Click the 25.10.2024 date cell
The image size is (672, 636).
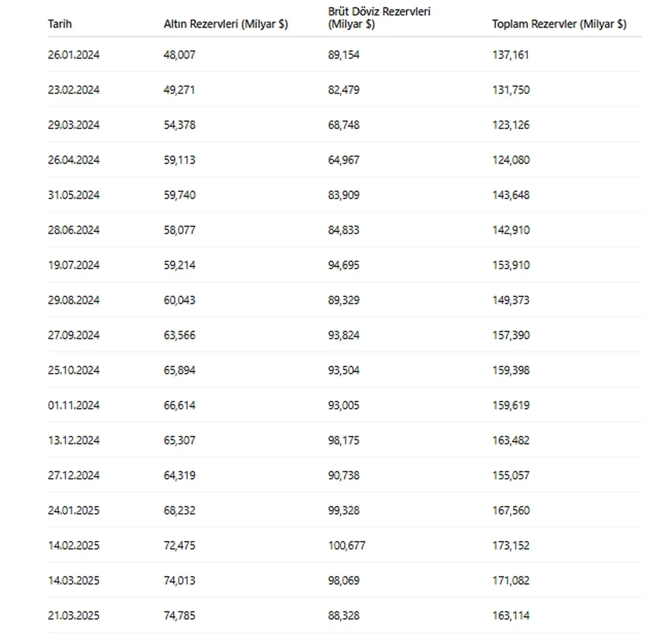tap(73, 370)
